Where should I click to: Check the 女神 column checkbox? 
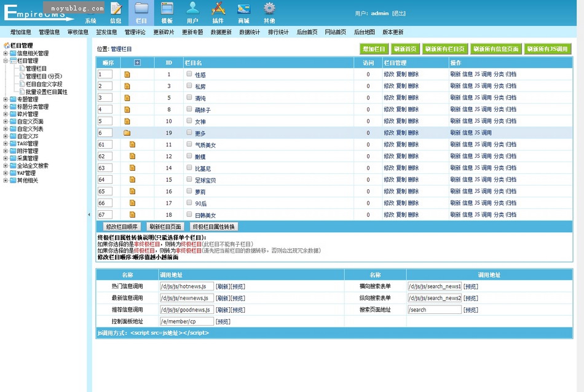coord(189,121)
